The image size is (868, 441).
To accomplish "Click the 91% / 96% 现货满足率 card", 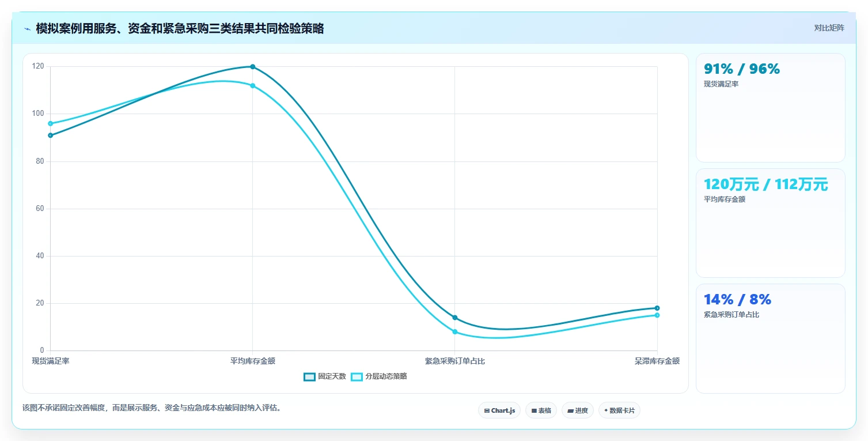I will point(770,108).
